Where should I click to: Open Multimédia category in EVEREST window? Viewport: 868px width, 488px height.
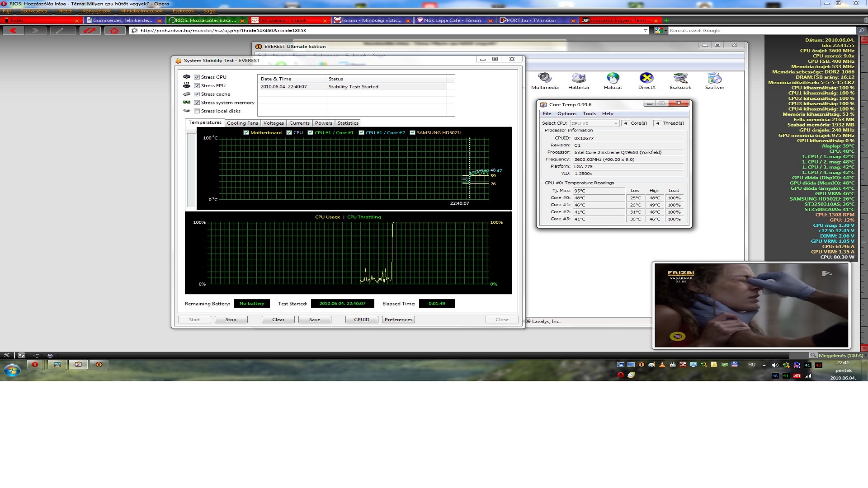[545, 81]
